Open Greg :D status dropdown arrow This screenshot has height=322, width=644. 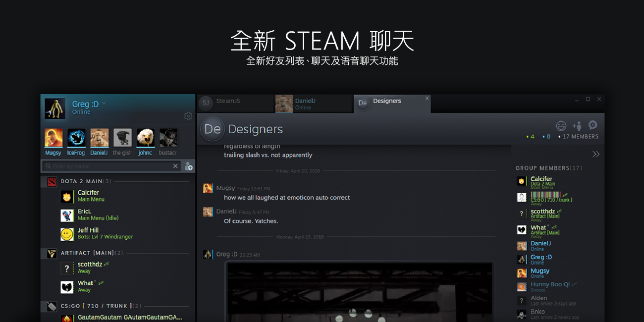tap(104, 104)
